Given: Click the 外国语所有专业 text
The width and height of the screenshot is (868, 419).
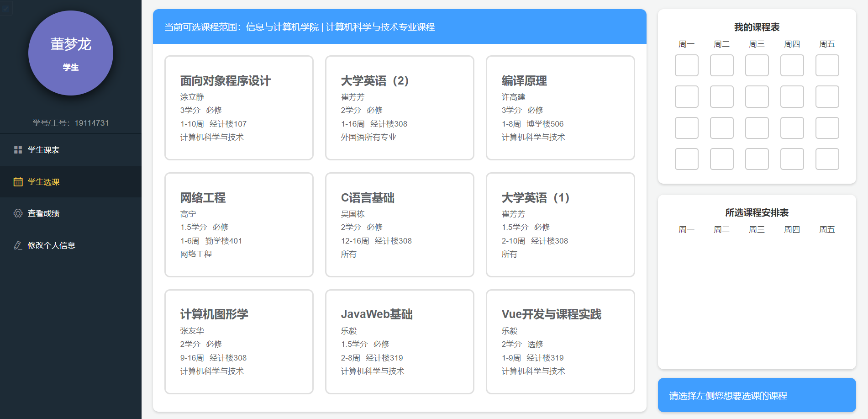Looking at the screenshot, I should point(368,137).
